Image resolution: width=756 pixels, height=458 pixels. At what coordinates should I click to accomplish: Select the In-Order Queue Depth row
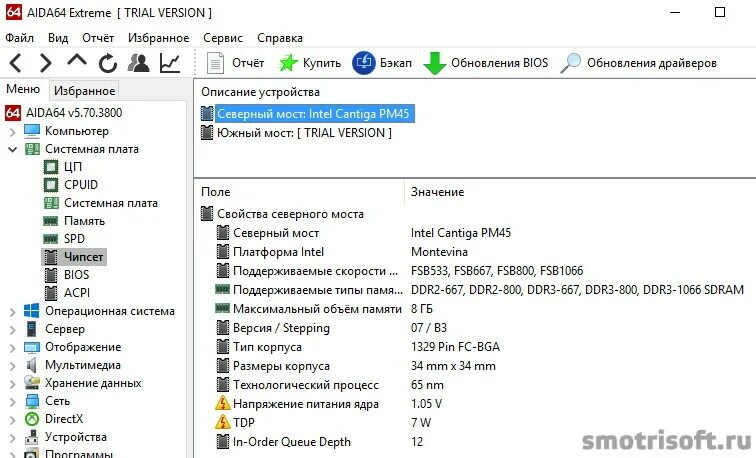[319, 442]
